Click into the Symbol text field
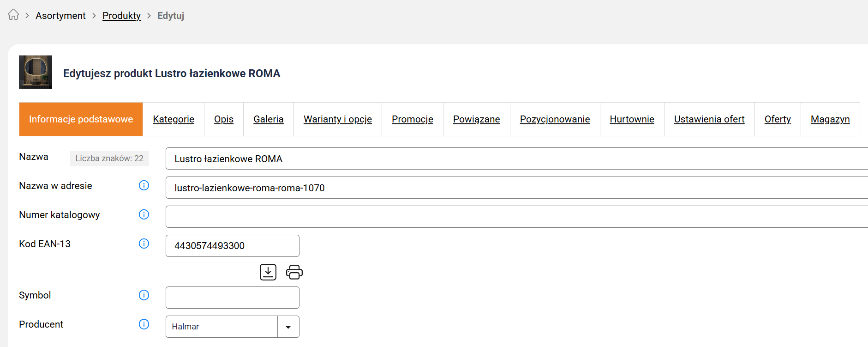The height and width of the screenshot is (347, 868). [232, 298]
